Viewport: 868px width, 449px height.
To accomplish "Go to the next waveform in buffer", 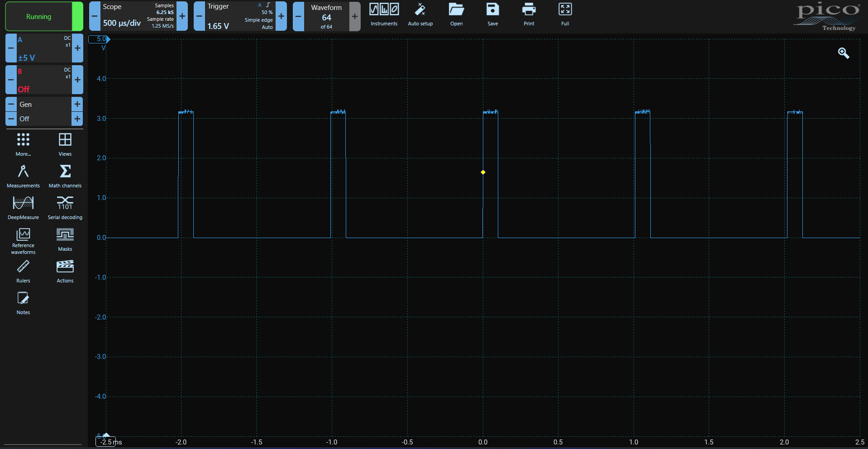I will click(x=355, y=16).
